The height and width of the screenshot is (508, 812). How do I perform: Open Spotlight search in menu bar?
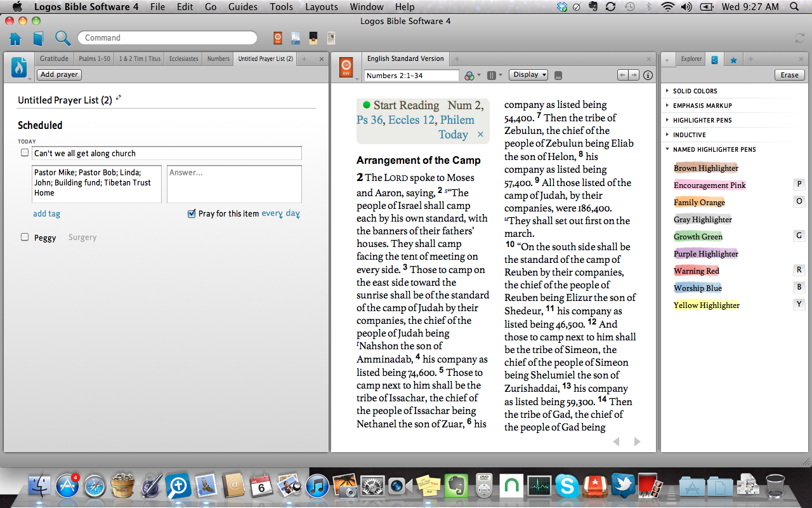pyautogui.click(x=795, y=7)
